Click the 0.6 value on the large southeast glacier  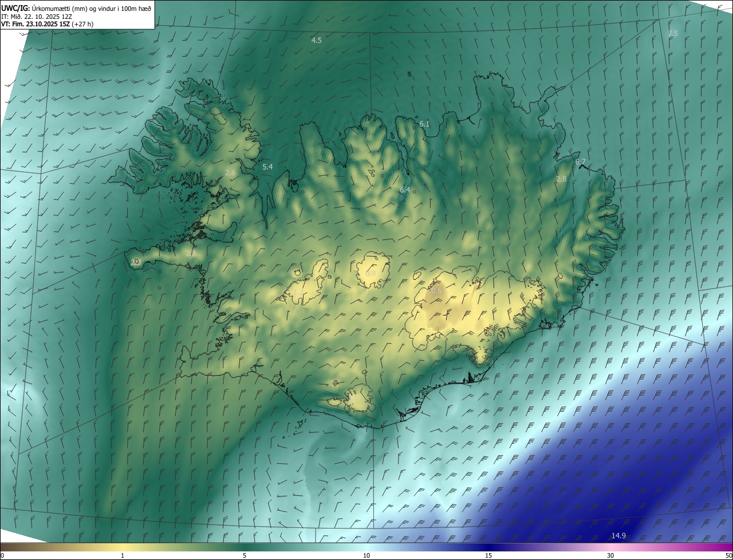coord(437,291)
